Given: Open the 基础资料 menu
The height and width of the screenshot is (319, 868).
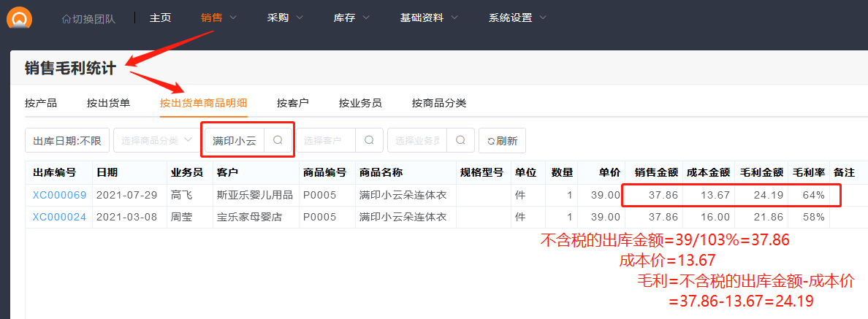Looking at the screenshot, I should [429, 18].
